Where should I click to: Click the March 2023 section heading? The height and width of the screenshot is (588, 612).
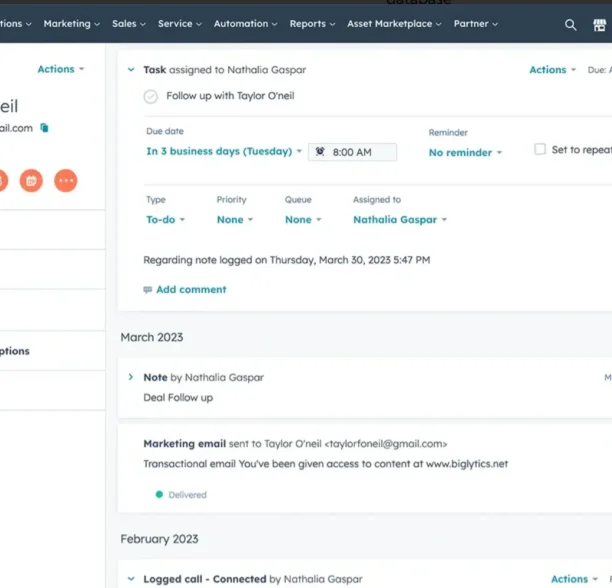[x=152, y=337]
